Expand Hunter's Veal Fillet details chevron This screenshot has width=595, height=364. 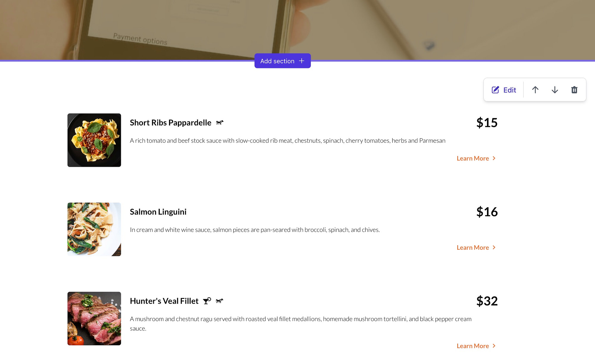click(494, 346)
